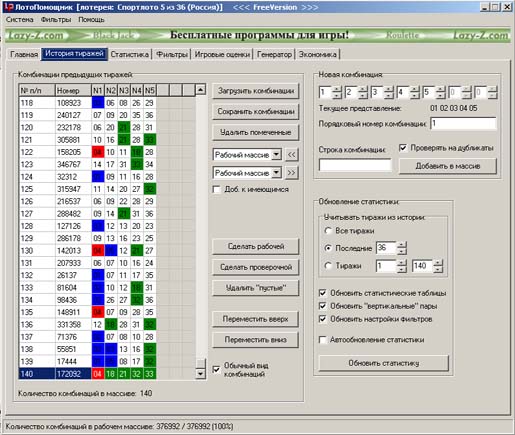Click the 'Строка комбинации' input field
Image resolution: width=515 pixels, height=435 pixels.
[355, 165]
